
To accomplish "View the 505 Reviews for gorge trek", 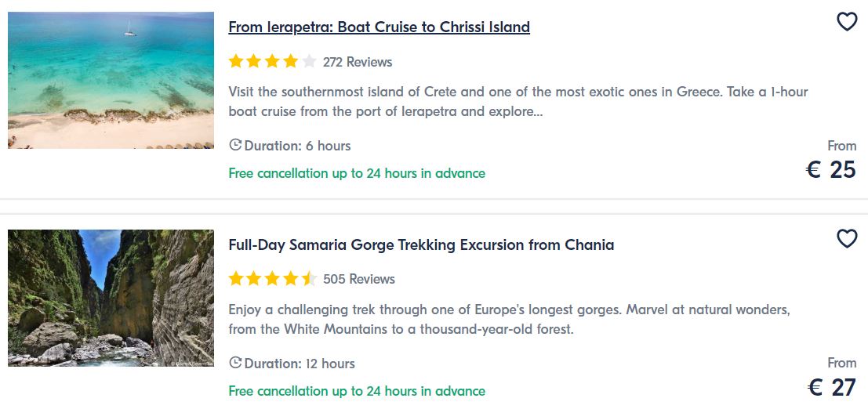I will 359,279.
